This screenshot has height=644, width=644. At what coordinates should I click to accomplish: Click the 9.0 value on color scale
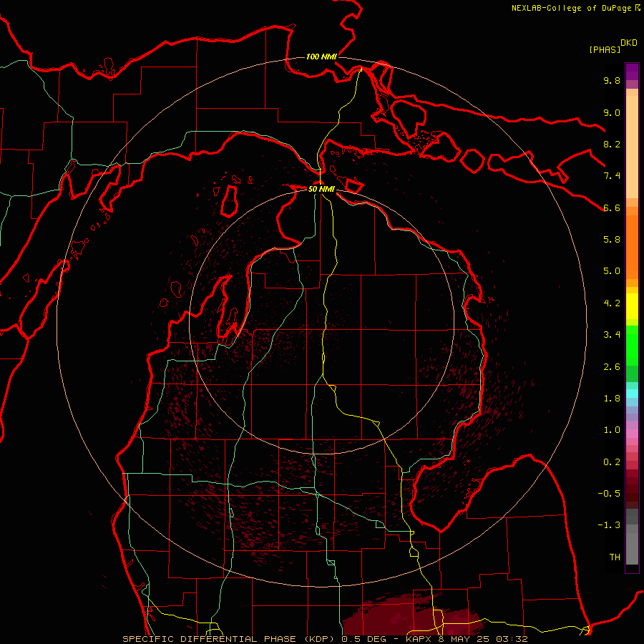pyautogui.click(x=612, y=112)
